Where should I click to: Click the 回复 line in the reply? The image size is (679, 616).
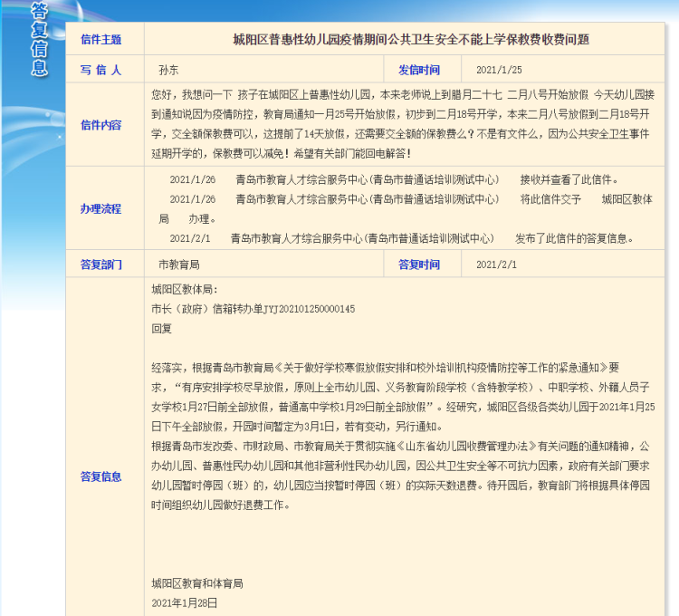click(x=161, y=328)
